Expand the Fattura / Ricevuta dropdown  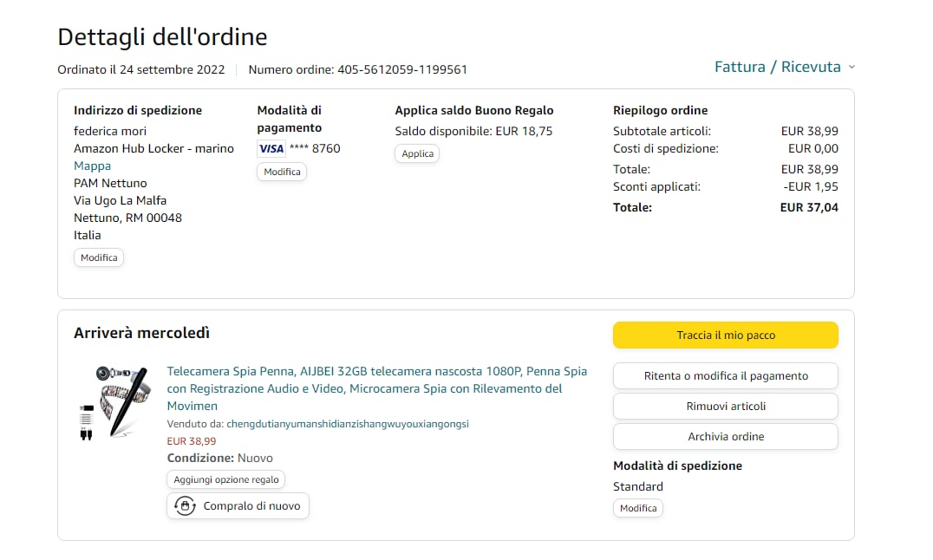pyautogui.click(x=784, y=67)
